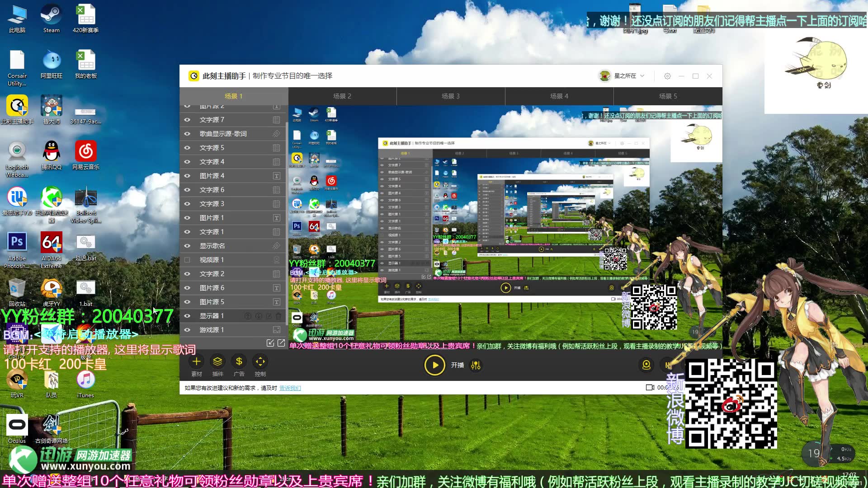Switch to the 场景 4 tab
Screen dimensions: 868x488
point(559,96)
